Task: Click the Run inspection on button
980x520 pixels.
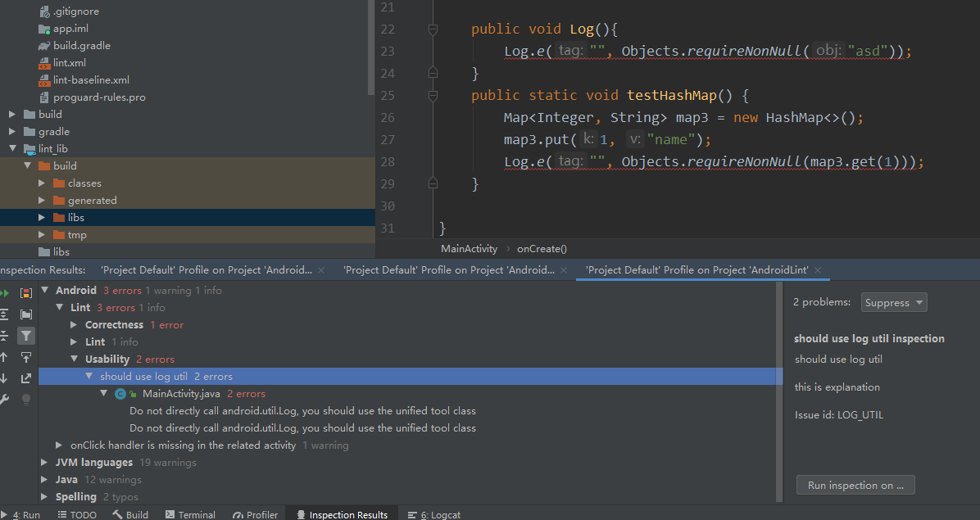Action: point(855,484)
